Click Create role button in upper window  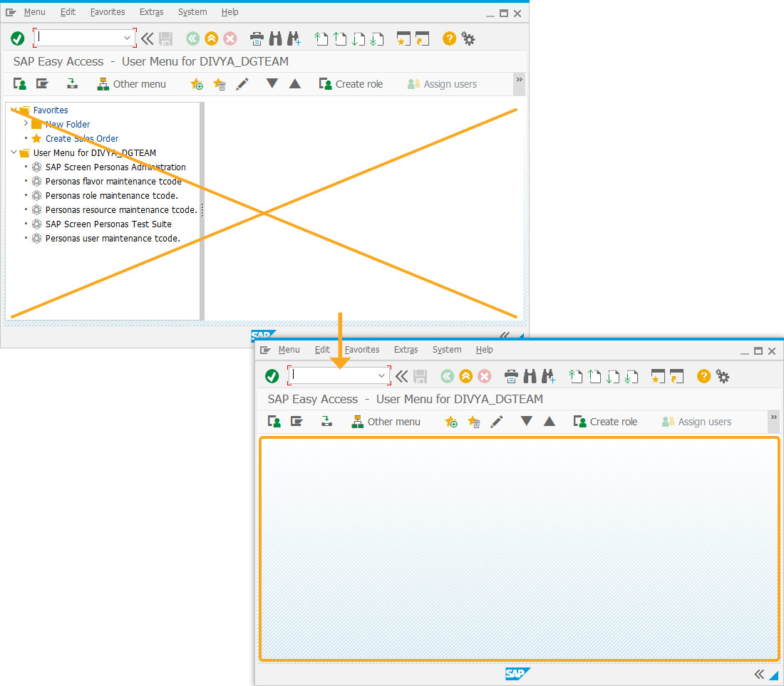(351, 84)
